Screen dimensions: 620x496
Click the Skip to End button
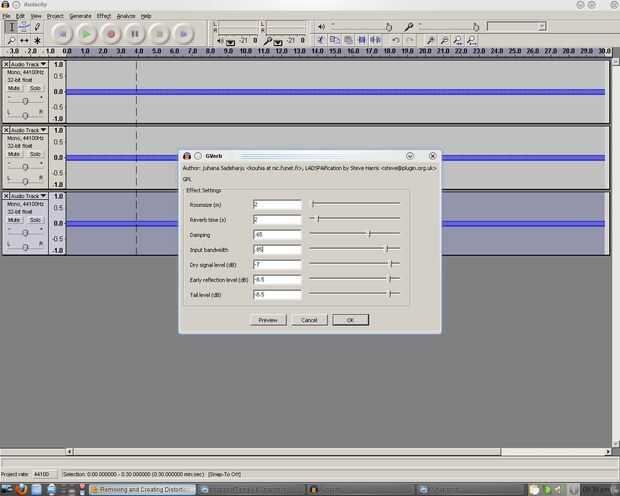(x=183, y=34)
